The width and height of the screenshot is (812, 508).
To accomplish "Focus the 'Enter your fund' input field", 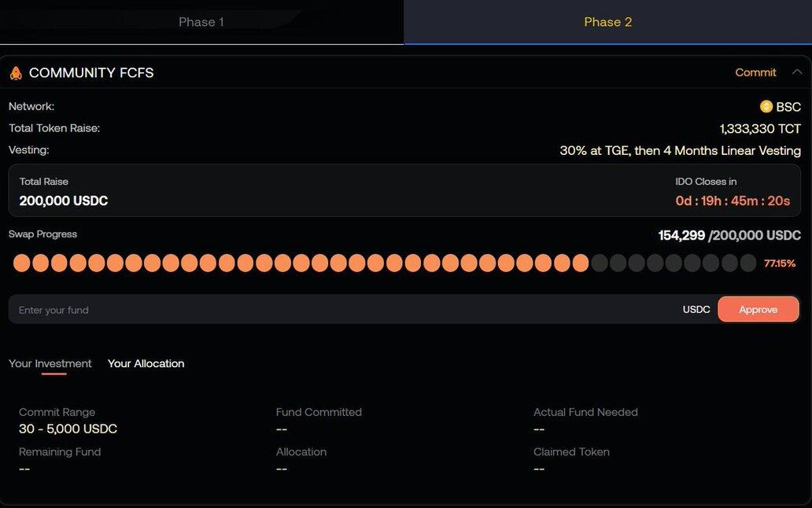I will (338, 310).
